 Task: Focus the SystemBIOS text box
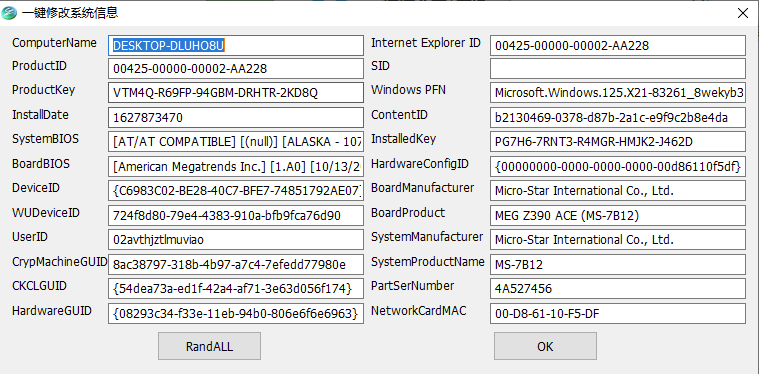[236, 142]
